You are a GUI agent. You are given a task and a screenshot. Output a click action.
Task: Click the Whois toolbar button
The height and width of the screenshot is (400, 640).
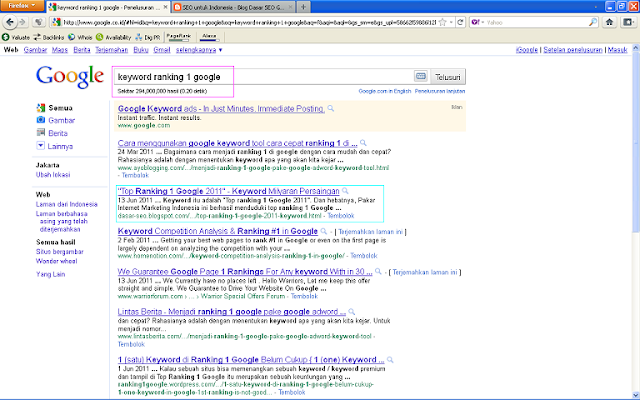point(80,37)
